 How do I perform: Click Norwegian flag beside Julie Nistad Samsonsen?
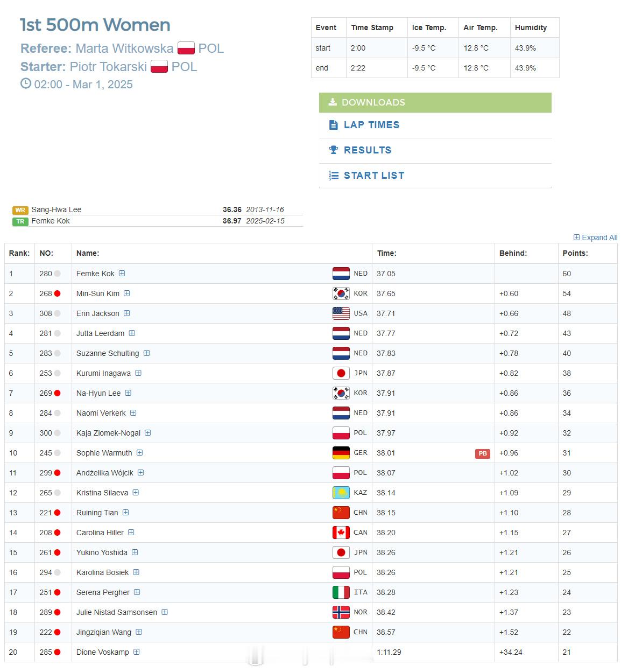341,612
